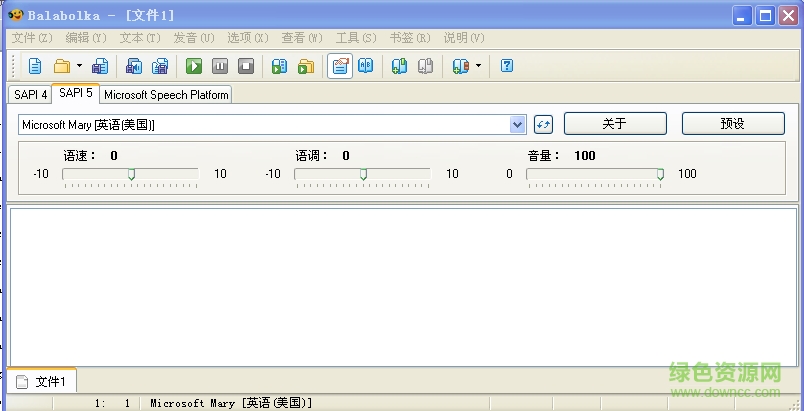Click the document-with-play-arrow read icon
This screenshot has width=804, height=411.
click(x=279, y=66)
